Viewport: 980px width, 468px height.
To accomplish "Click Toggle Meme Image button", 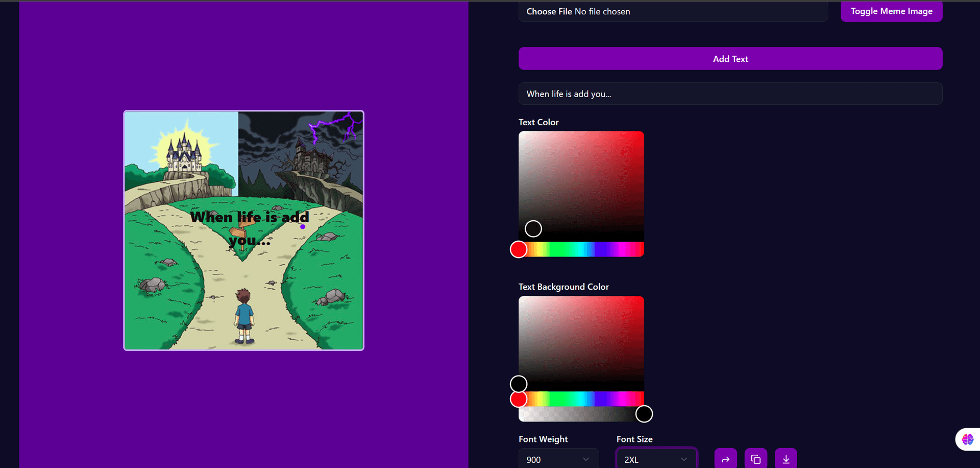I will tap(891, 11).
